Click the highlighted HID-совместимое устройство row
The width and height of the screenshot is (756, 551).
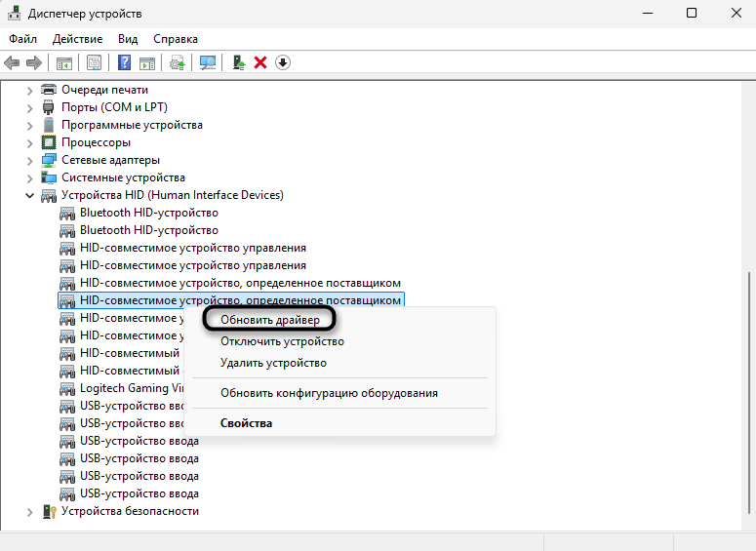231,300
